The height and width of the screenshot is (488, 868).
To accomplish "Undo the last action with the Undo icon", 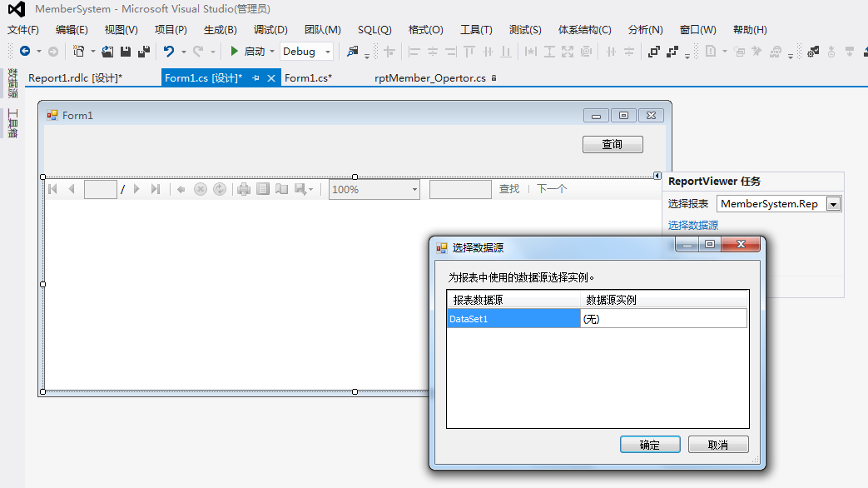I will click(x=169, y=52).
